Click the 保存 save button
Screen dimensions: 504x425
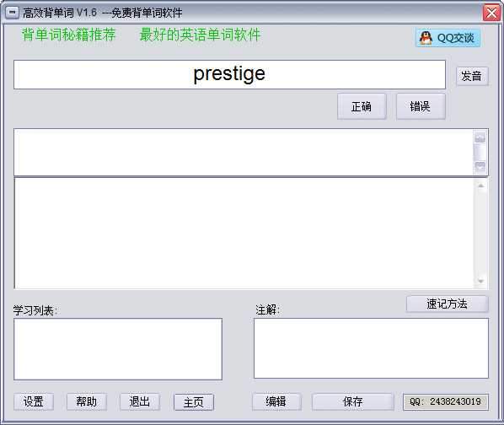[352, 401]
